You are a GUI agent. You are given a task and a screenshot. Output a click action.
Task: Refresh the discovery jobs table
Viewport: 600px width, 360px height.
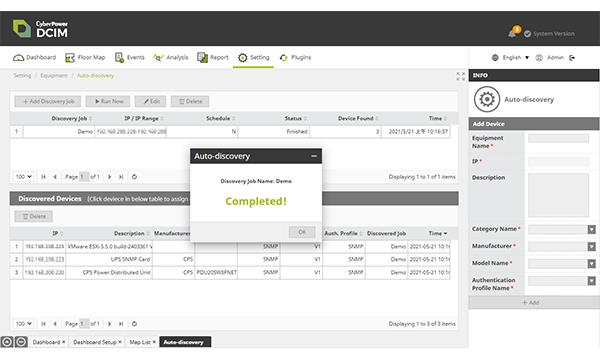(134, 177)
